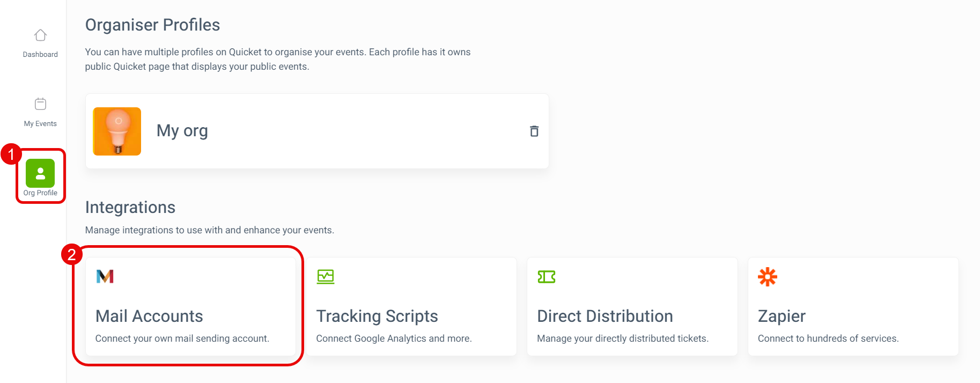Click 'Connect to hundreds of services' description
This screenshot has height=383, width=980.
[828, 338]
